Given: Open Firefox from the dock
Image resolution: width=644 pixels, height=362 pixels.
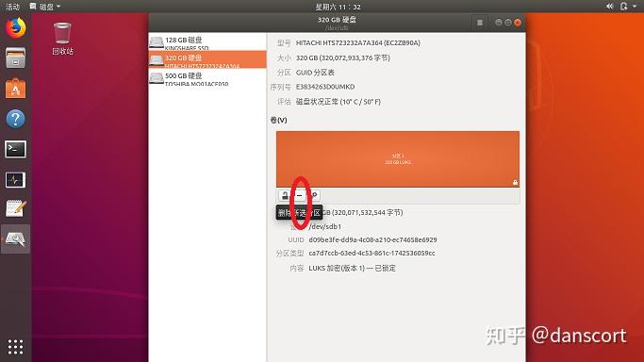Looking at the screenshot, I should (15, 28).
